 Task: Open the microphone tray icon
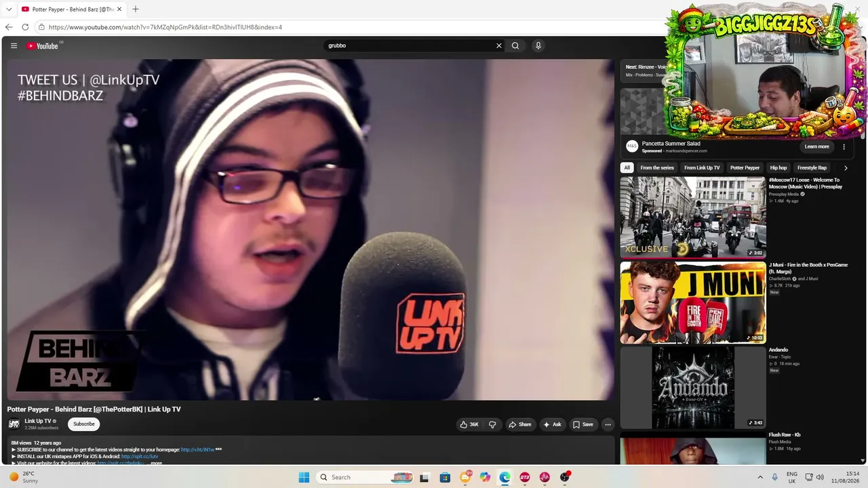pos(775,477)
